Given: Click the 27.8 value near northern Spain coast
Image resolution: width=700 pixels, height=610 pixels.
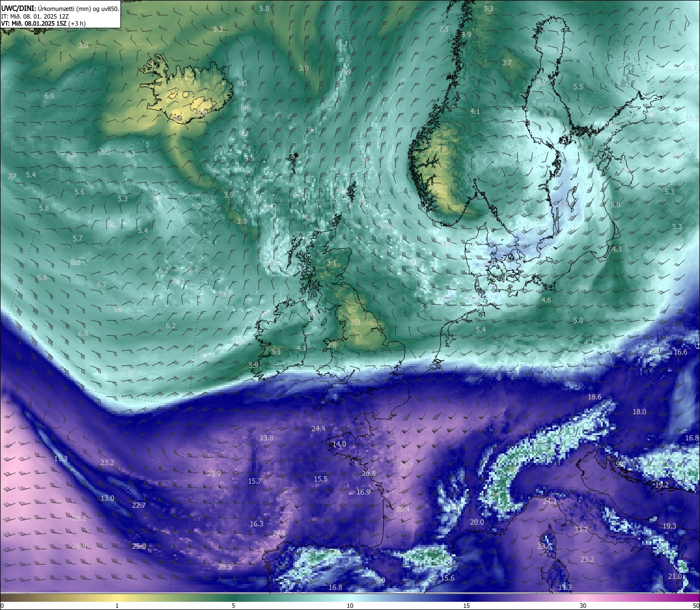Looking at the screenshot, I should pyautogui.click(x=279, y=533).
